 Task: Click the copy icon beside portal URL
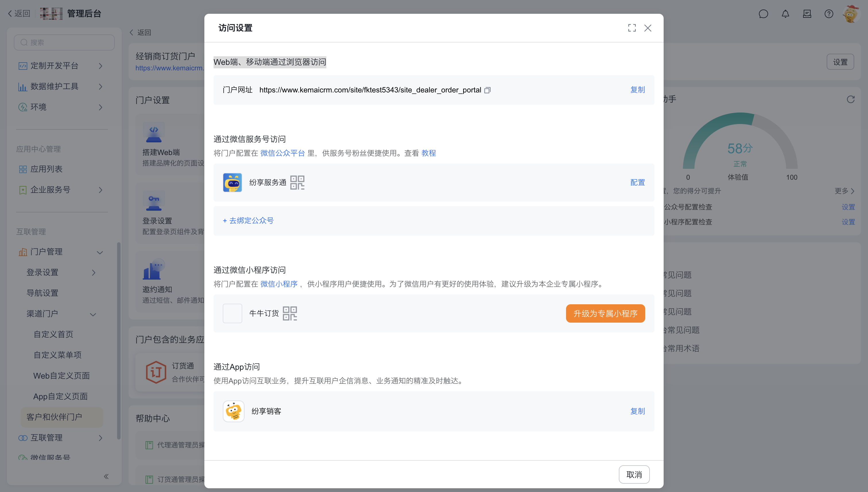point(487,90)
